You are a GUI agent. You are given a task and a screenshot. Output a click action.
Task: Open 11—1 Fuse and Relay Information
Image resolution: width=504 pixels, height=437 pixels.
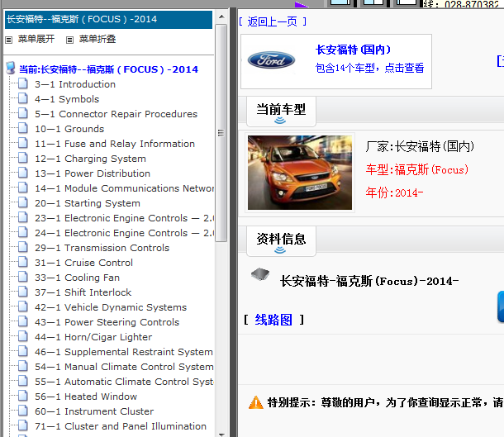(x=115, y=144)
